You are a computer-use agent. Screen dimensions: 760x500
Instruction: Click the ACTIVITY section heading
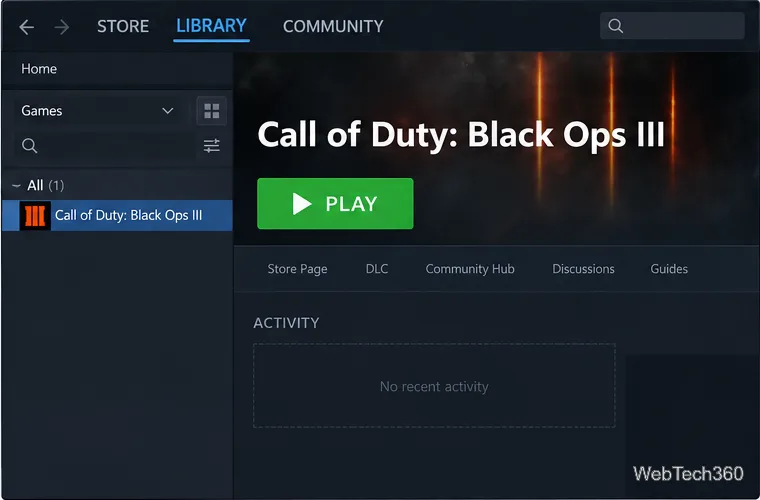286,323
